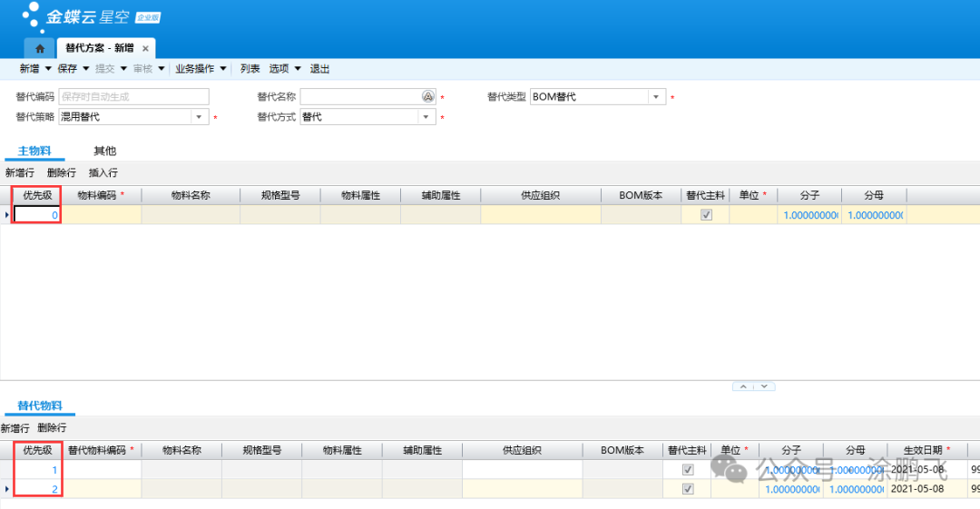Click the collapse up arrow on panel splitter
Viewport: 980px width, 509px height.
743,387
